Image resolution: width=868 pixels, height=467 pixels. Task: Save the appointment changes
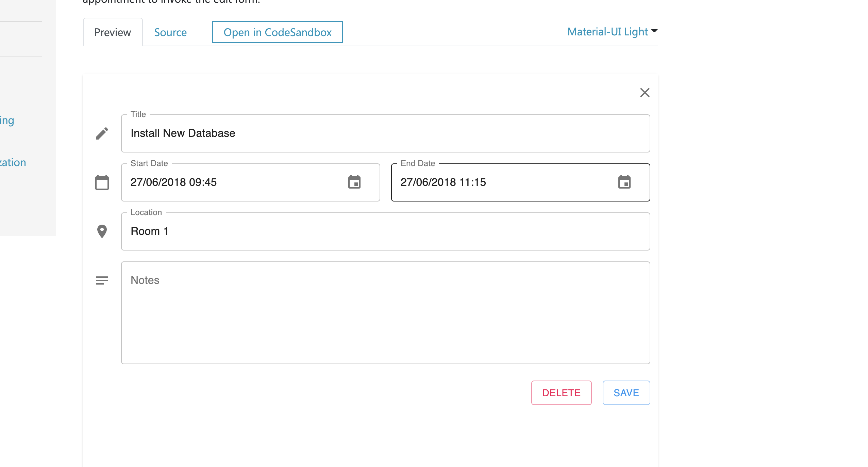626,392
